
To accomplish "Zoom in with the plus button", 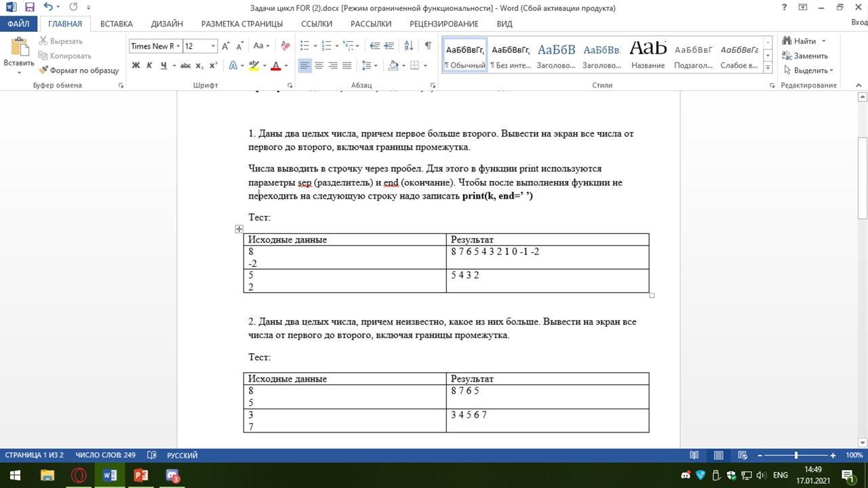I will pos(833,455).
